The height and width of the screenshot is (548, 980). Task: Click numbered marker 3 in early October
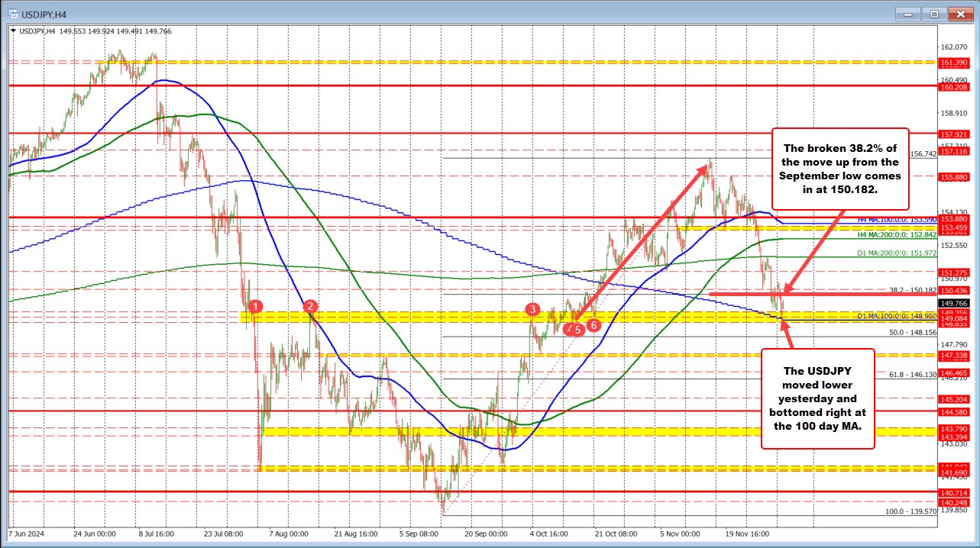tap(532, 310)
